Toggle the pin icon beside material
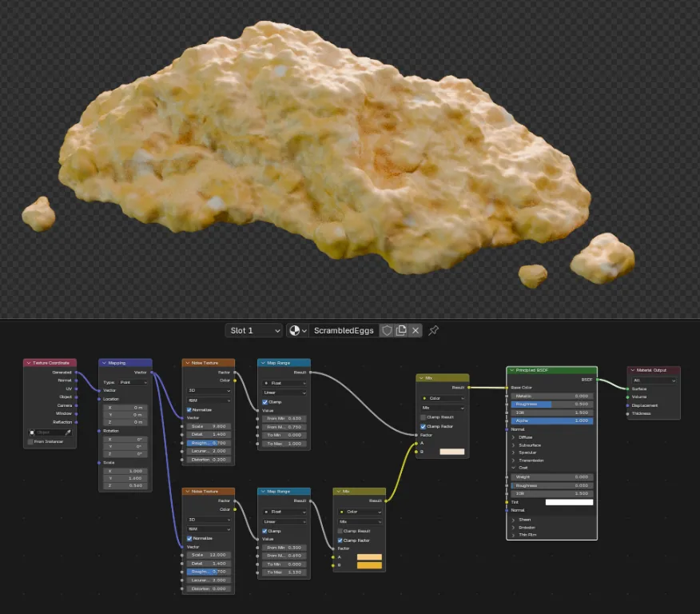The width and height of the screenshot is (700, 614). click(433, 330)
